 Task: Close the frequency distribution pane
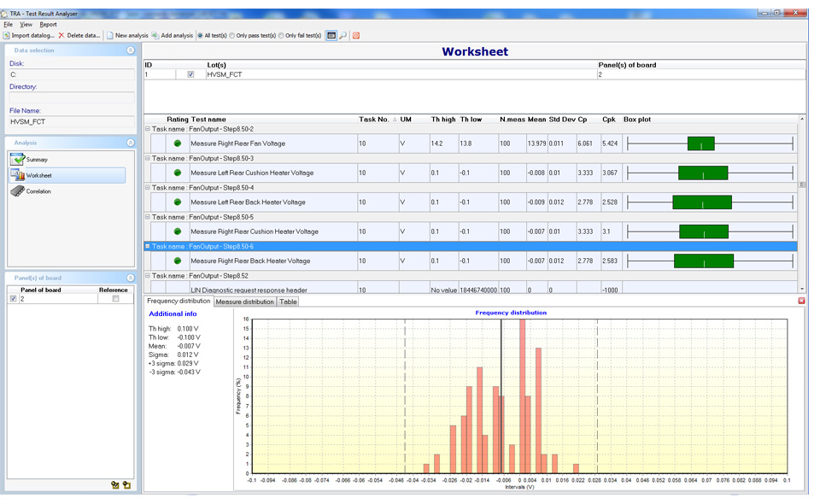[801, 301]
